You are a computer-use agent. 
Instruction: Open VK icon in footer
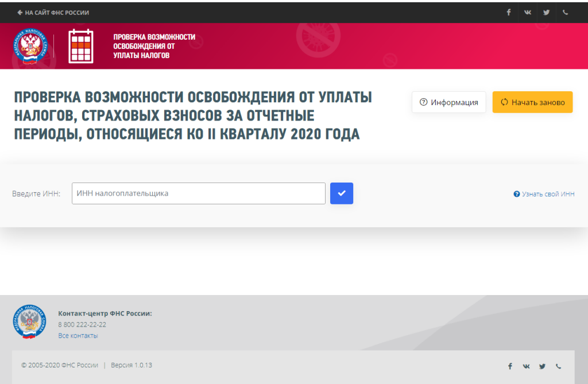[527, 366]
